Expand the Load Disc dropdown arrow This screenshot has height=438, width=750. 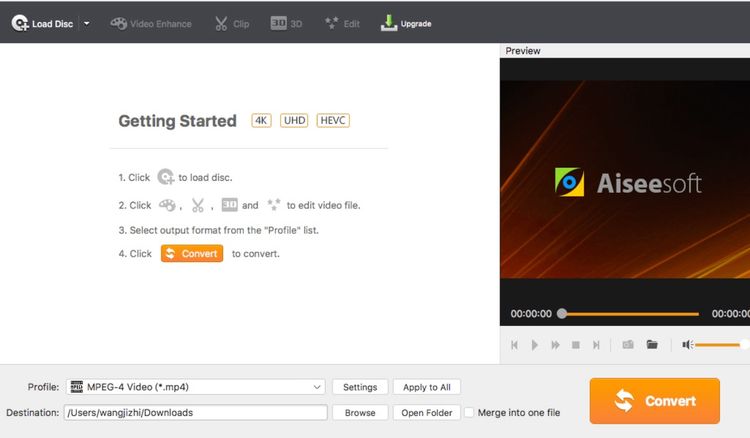tap(87, 23)
